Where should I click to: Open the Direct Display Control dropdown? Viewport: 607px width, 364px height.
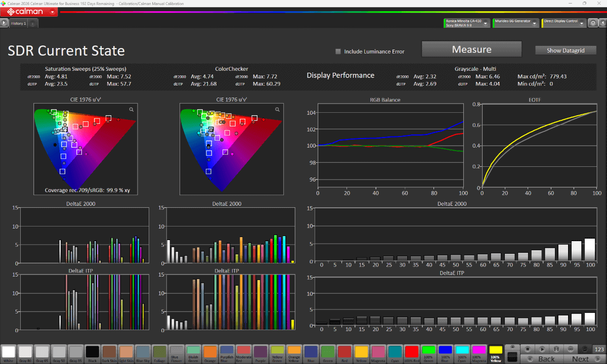point(564,23)
